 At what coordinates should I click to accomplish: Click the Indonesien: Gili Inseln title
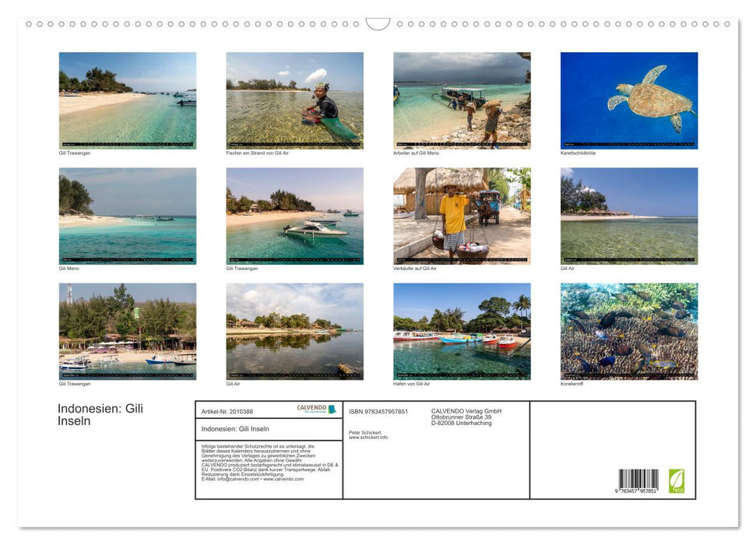click(x=99, y=414)
